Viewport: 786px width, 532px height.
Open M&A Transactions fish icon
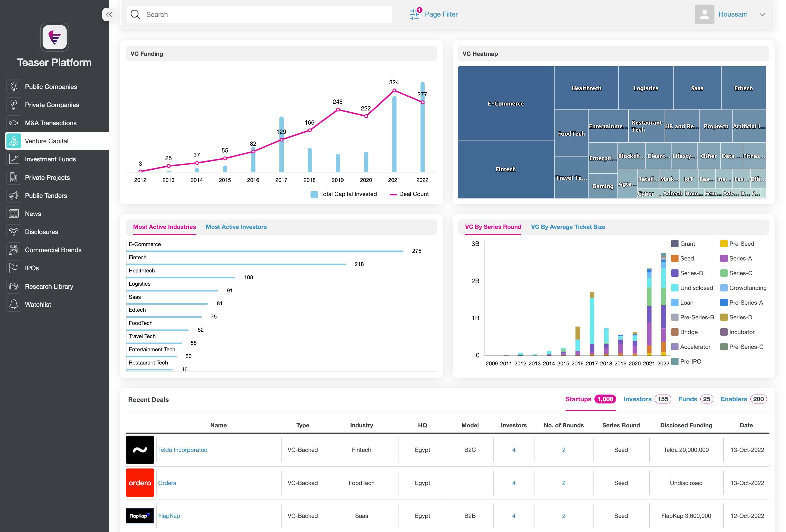14,123
